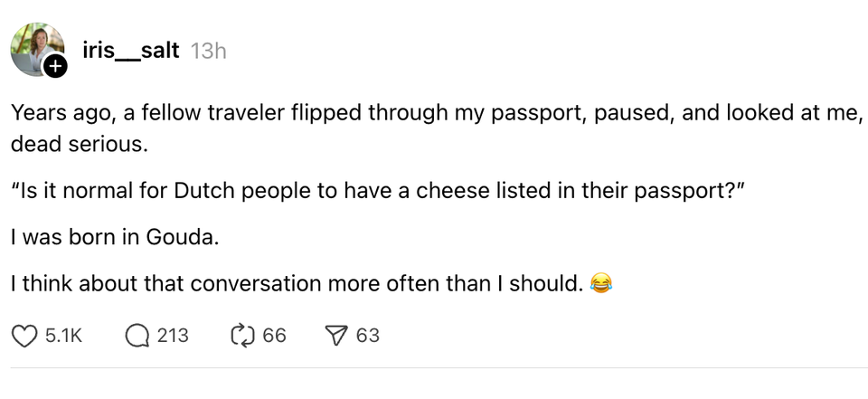Screen dimensions: 868x399
Task: Click the 13h timestamp
Action: [x=208, y=51]
